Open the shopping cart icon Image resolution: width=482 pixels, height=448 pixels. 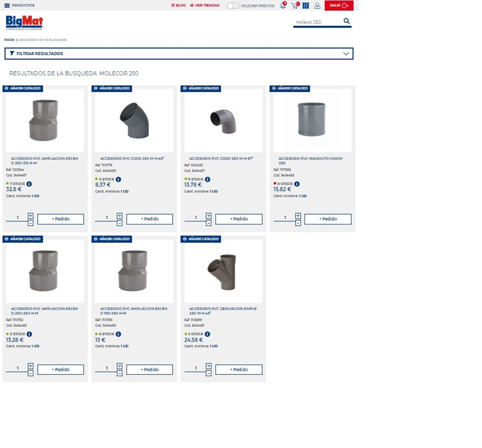295,6
